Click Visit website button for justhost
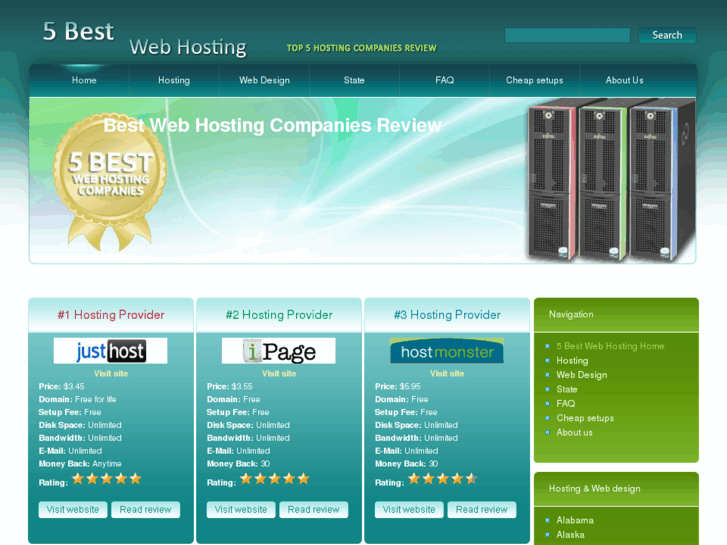The image size is (727, 545). click(x=73, y=509)
